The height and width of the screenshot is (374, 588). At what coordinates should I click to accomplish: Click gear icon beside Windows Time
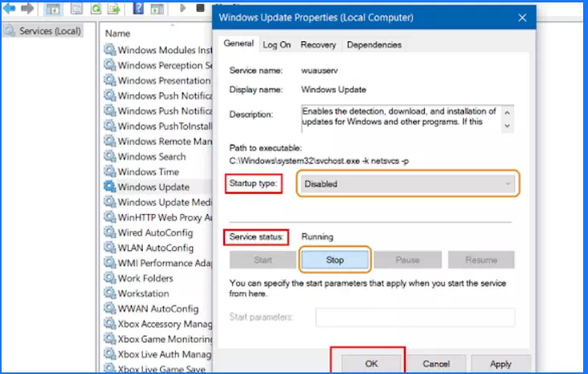pos(109,171)
